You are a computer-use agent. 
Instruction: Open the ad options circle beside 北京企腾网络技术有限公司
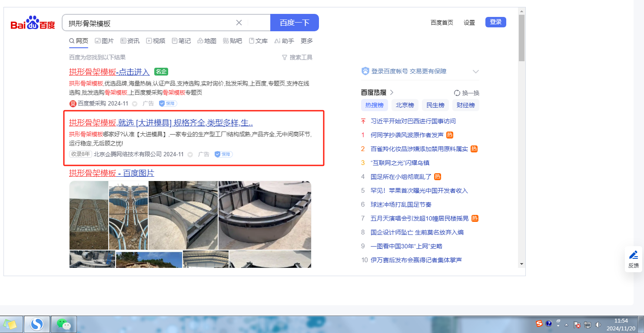190,154
